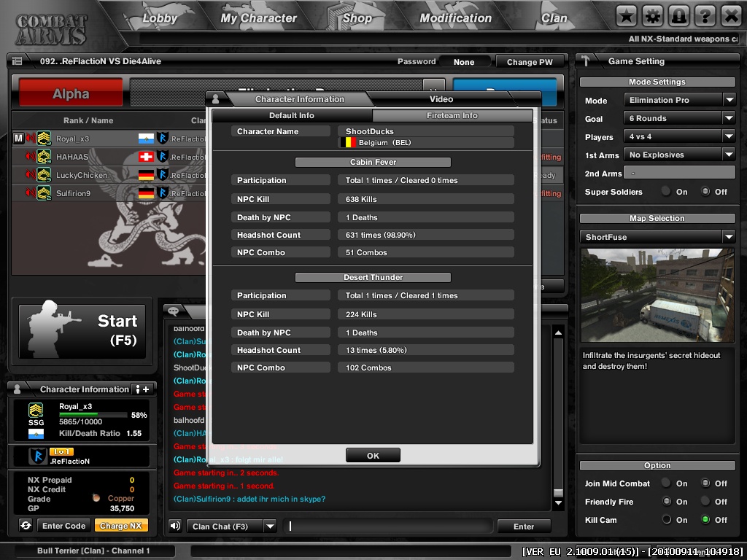747x560 pixels.
Task: Toggle the mute speaker icon for LuckyChicken
Action: coord(31,175)
